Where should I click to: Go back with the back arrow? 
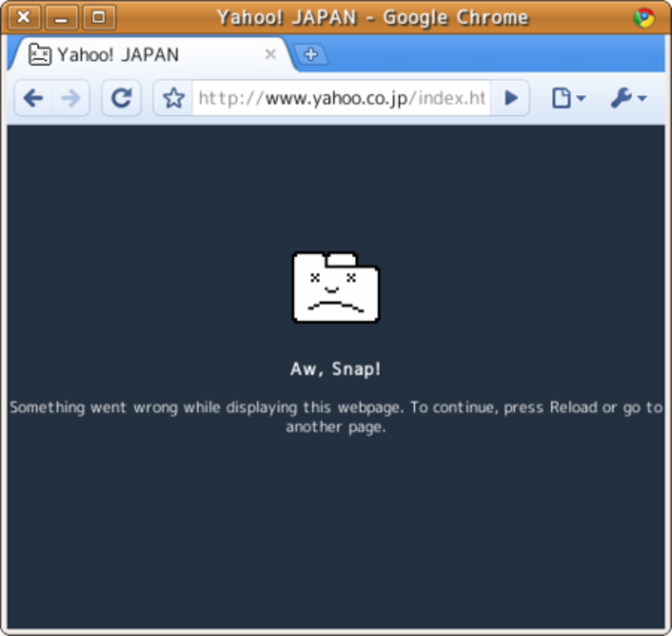click(34, 98)
